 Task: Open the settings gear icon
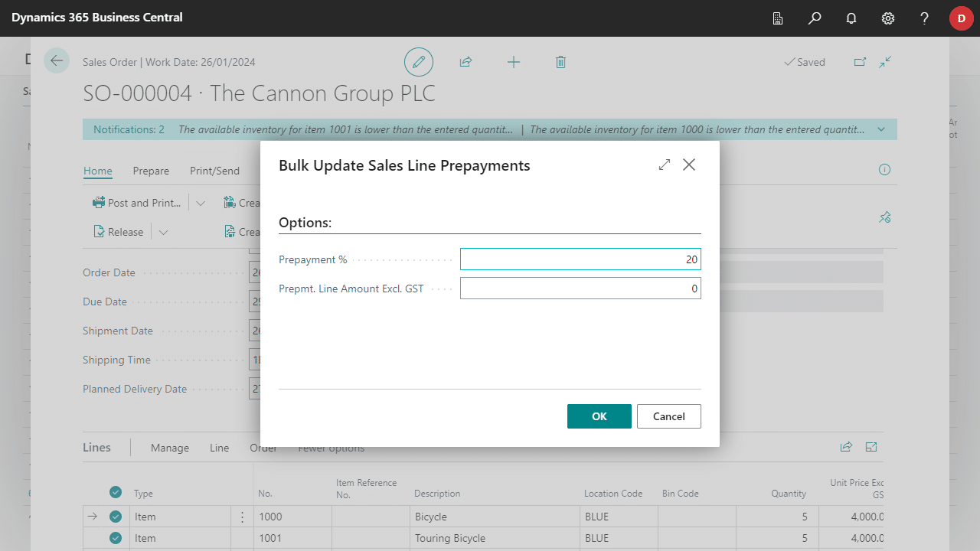pos(888,18)
